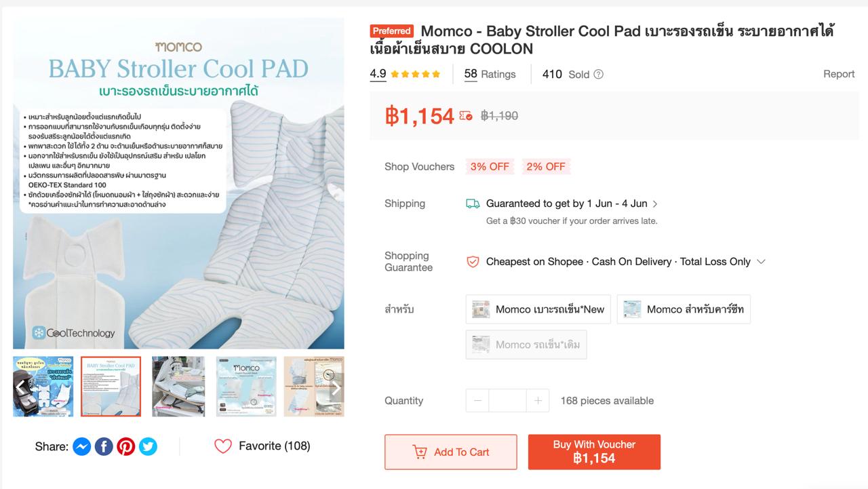Select the Momco รถเข็น*เดิม variant
Image resolution: width=868 pixels, height=489 pixels.
pos(526,345)
